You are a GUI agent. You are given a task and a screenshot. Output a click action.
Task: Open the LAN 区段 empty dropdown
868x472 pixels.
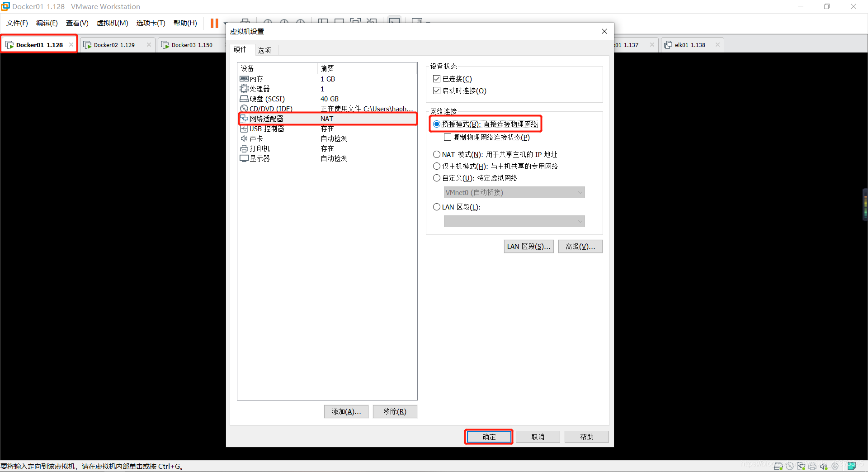click(x=514, y=221)
